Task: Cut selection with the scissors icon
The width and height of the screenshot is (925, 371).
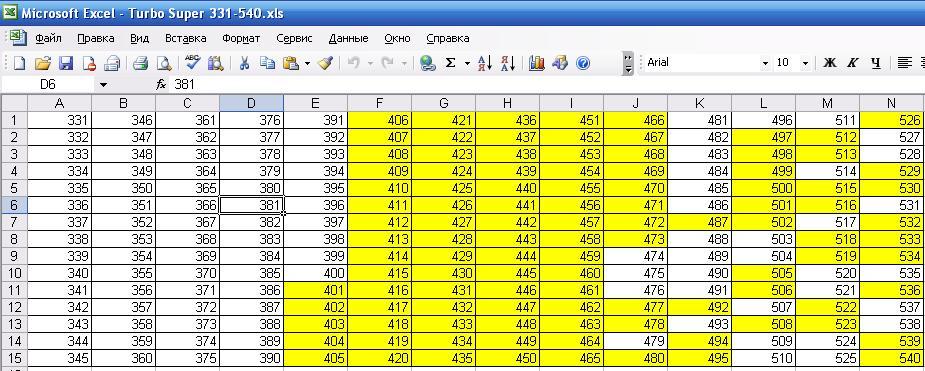Action: (244, 63)
